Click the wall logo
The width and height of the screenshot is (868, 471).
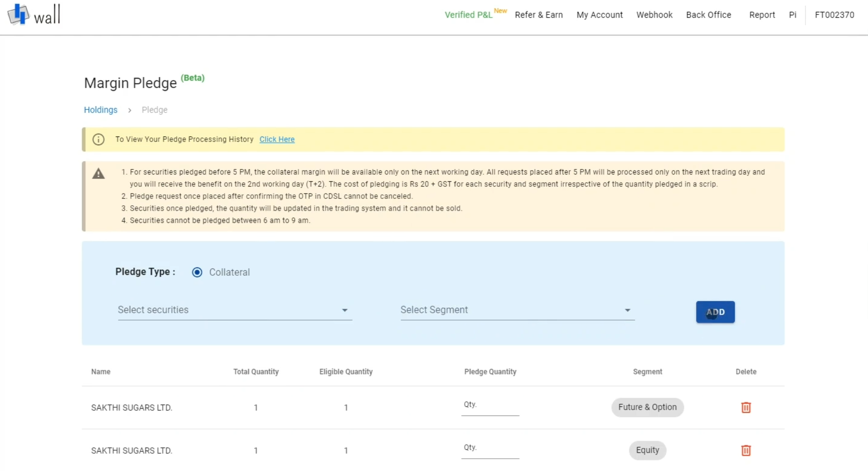[34, 14]
